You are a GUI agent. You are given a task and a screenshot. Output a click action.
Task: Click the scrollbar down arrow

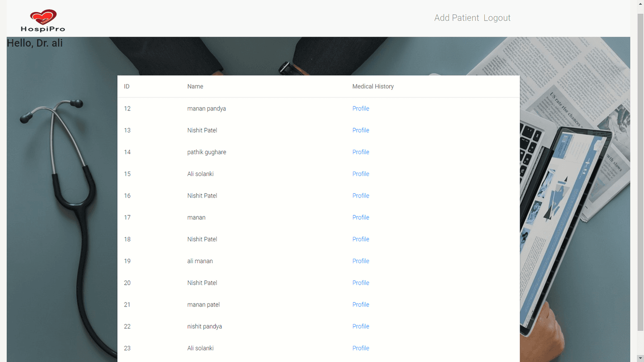[640, 358]
